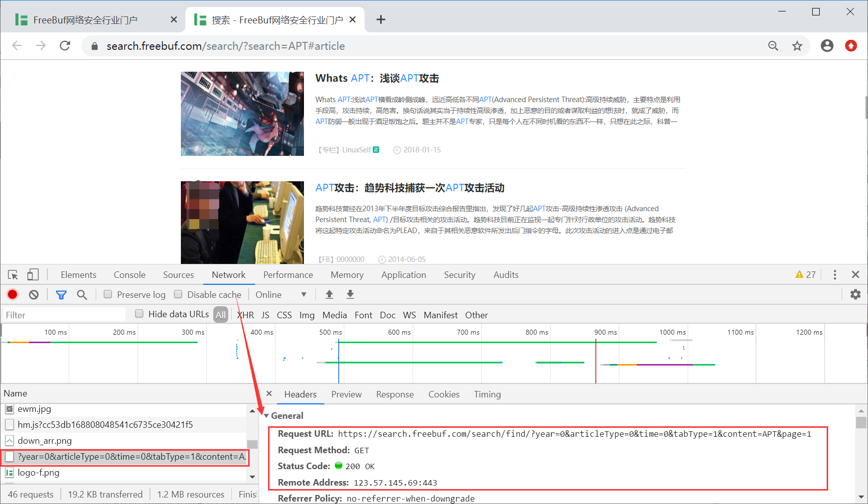
Task: Click the DevTools inspect element icon
Action: point(13,275)
